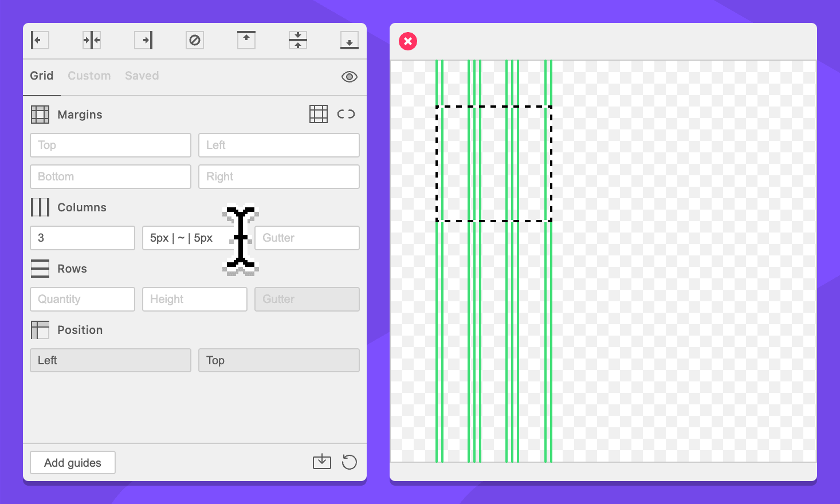
Task: Toggle guide visibility with the eye icon
Action: pyautogui.click(x=349, y=77)
